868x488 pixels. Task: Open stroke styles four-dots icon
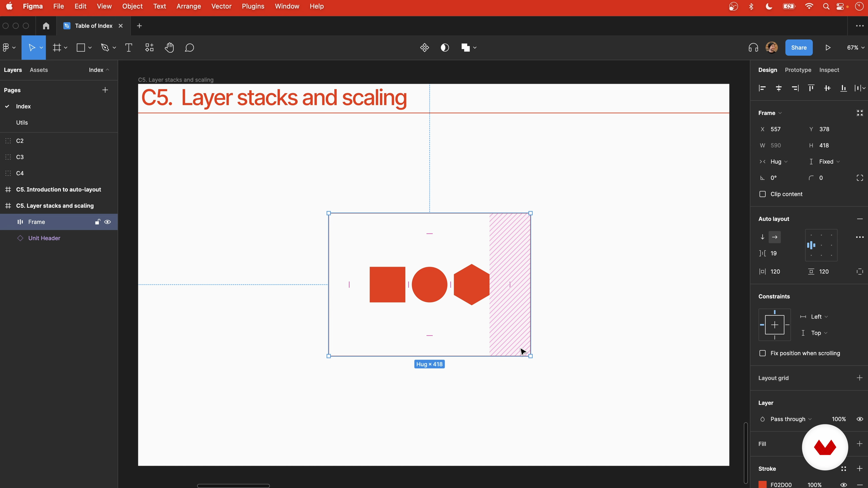pyautogui.click(x=844, y=469)
